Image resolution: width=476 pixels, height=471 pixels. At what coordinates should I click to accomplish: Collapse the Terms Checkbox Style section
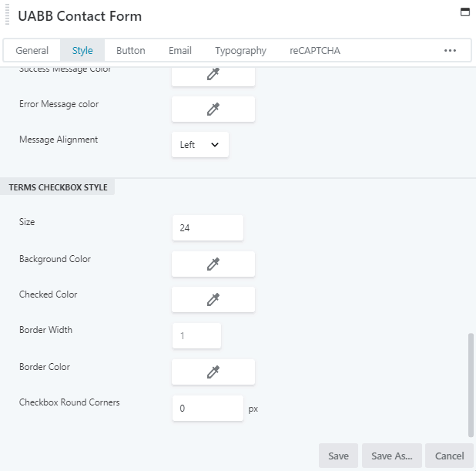pyautogui.click(x=59, y=187)
